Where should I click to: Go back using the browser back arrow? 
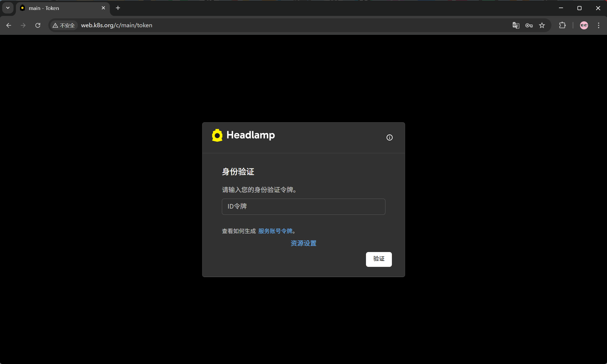[9, 25]
